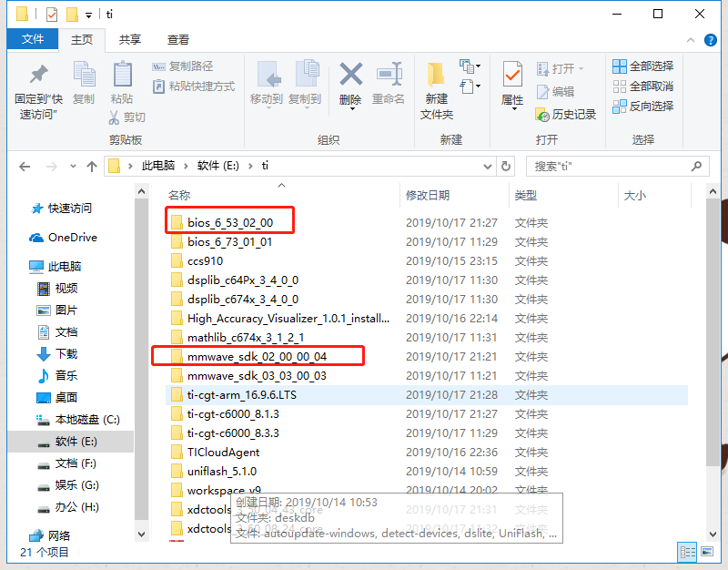Image resolution: width=728 pixels, height=570 pixels.
Task: Select the uniflash_5.1.0 folder
Action: tap(222, 471)
